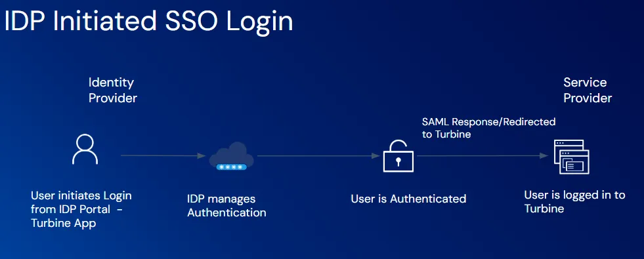Select the stacked browser windows icon
644x259 pixels.
571,157
